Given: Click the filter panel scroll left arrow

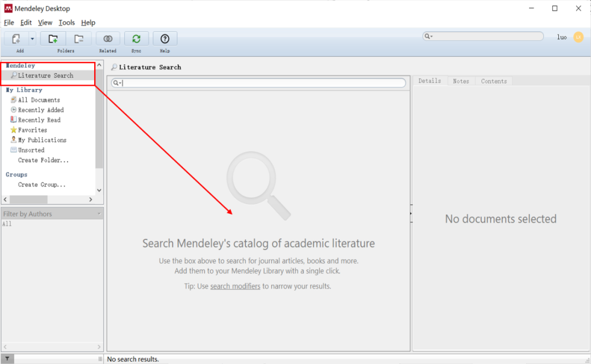Looking at the screenshot, I should 5,347.
